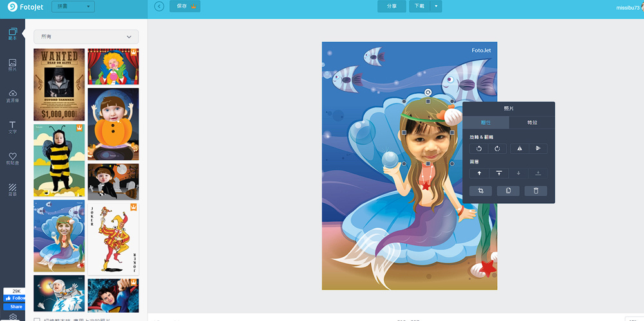Click the rotation handle above face photo
644x321 pixels.
428,92
